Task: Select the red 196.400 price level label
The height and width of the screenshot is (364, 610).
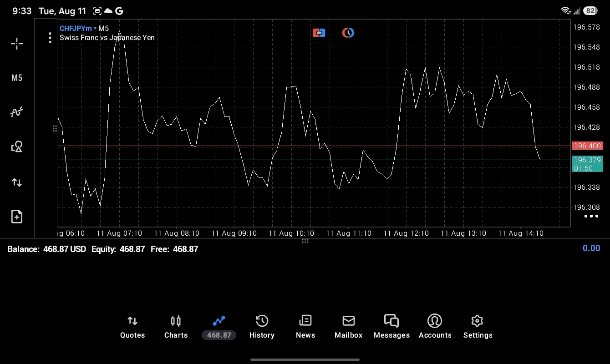Action: (x=587, y=146)
